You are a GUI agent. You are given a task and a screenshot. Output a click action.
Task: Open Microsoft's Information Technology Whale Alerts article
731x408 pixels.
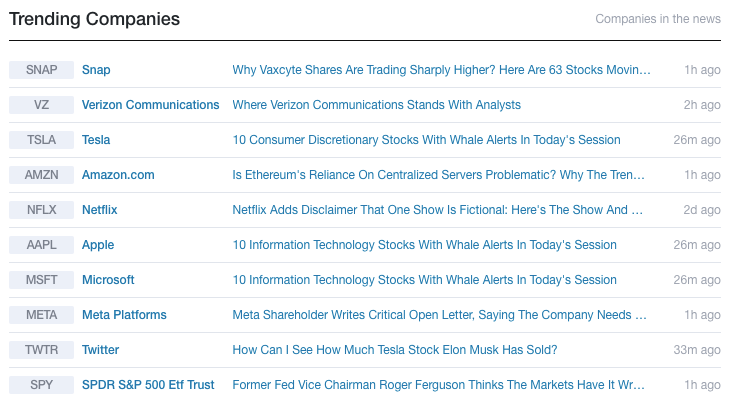(425, 280)
